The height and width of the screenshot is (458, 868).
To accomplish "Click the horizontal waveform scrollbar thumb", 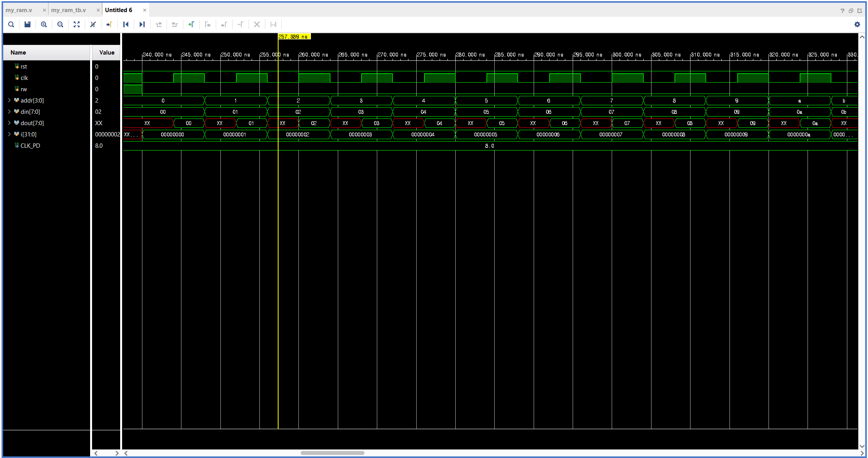I will (332, 453).
